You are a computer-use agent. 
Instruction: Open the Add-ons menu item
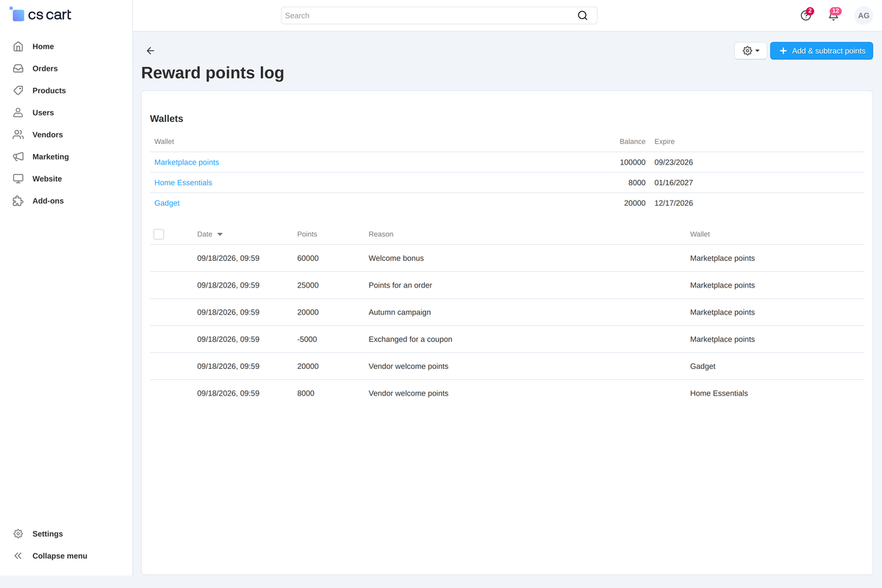[48, 201]
